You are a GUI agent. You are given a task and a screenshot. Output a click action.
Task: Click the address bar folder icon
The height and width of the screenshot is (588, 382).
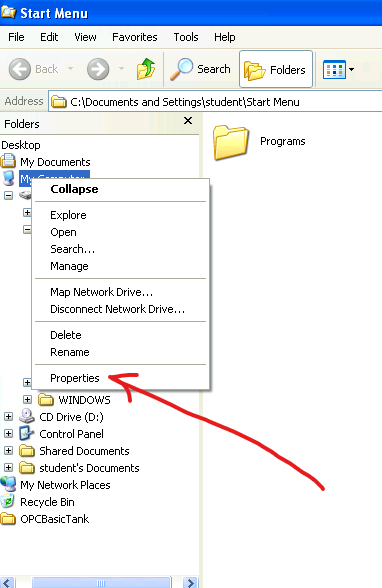pos(58,102)
